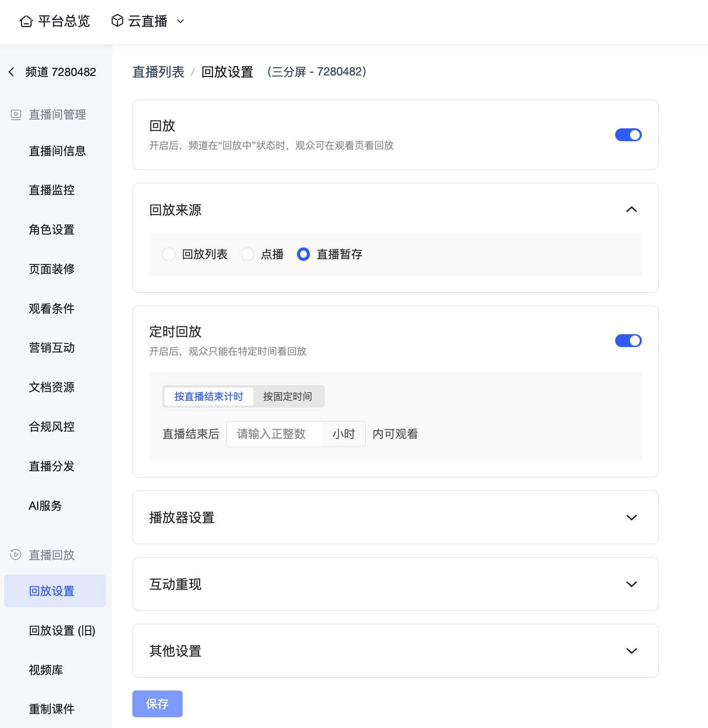Image resolution: width=708 pixels, height=728 pixels.
Task: Open 文档资源 in the sidebar
Action: pos(52,387)
